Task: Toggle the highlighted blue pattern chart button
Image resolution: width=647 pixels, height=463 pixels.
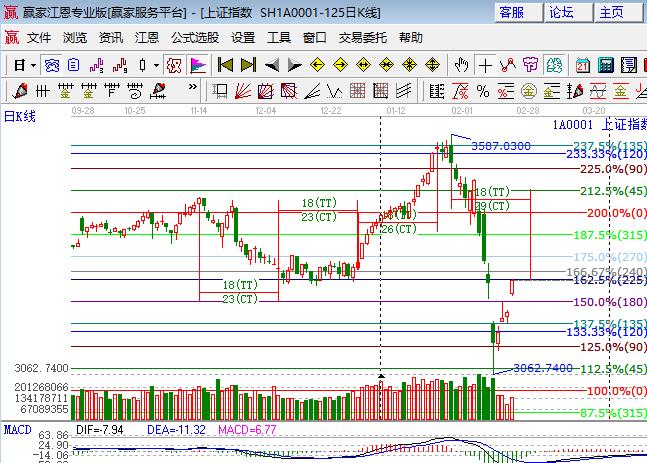Action: coord(52,65)
